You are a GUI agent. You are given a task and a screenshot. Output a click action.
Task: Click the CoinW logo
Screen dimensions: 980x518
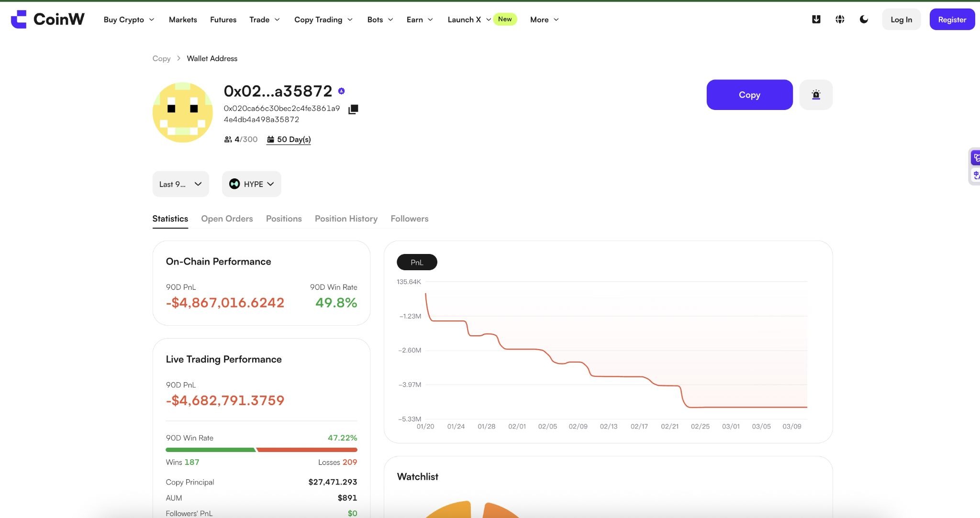(x=47, y=19)
